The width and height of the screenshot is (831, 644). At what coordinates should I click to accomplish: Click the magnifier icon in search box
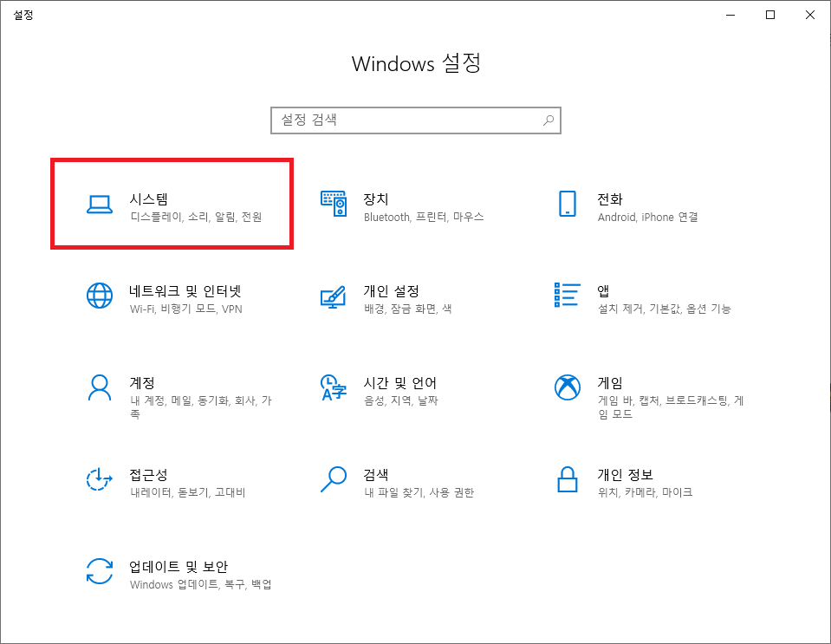tap(549, 120)
